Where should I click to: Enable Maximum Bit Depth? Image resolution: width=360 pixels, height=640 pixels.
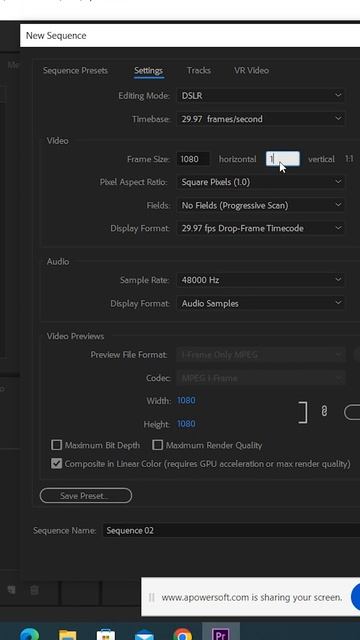coord(56,445)
